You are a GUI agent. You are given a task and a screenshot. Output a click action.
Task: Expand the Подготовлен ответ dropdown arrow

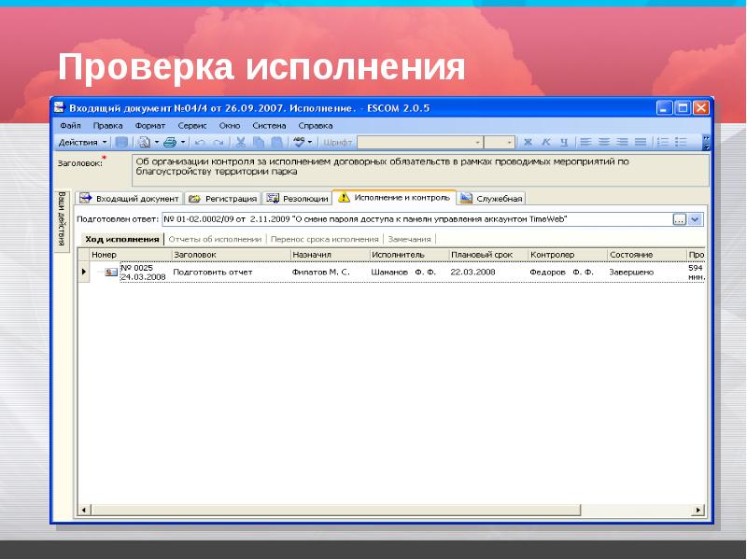pos(696,219)
